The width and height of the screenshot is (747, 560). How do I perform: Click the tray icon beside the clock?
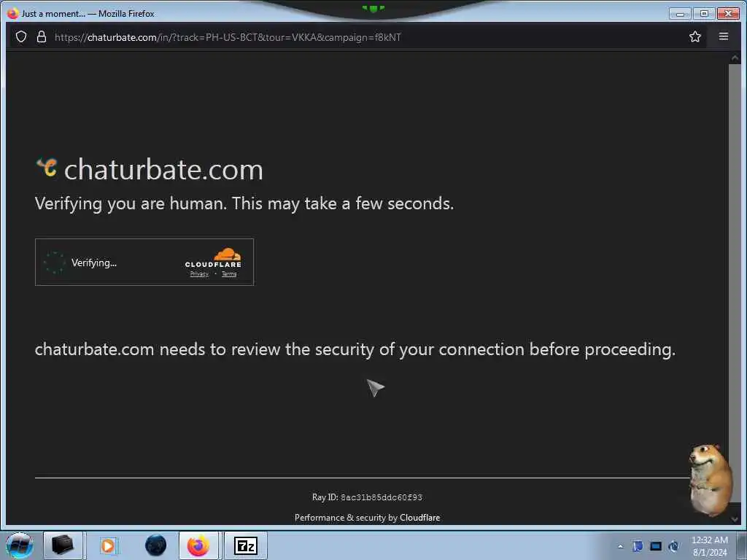(x=673, y=546)
